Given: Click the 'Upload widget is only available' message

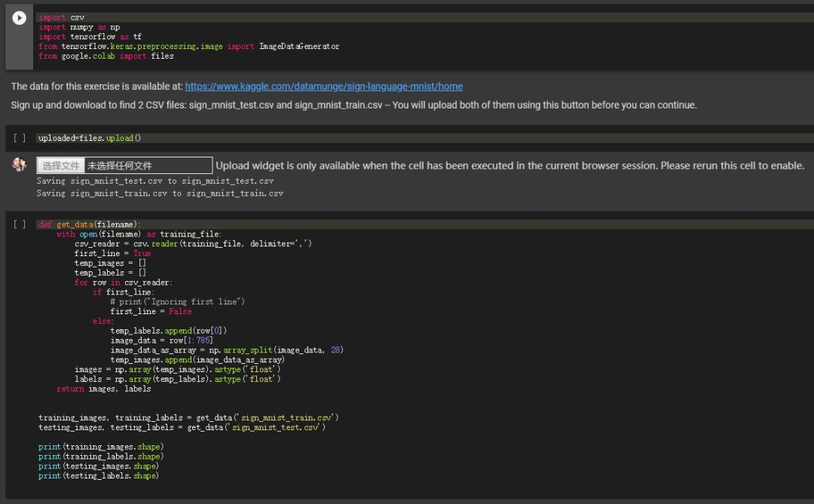Looking at the screenshot, I should [x=510, y=166].
